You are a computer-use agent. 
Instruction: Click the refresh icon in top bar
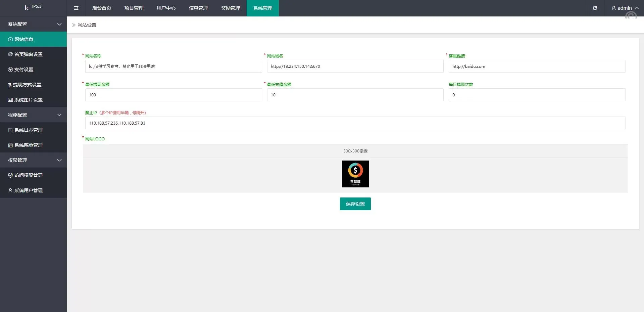click(x=595, y=8)
